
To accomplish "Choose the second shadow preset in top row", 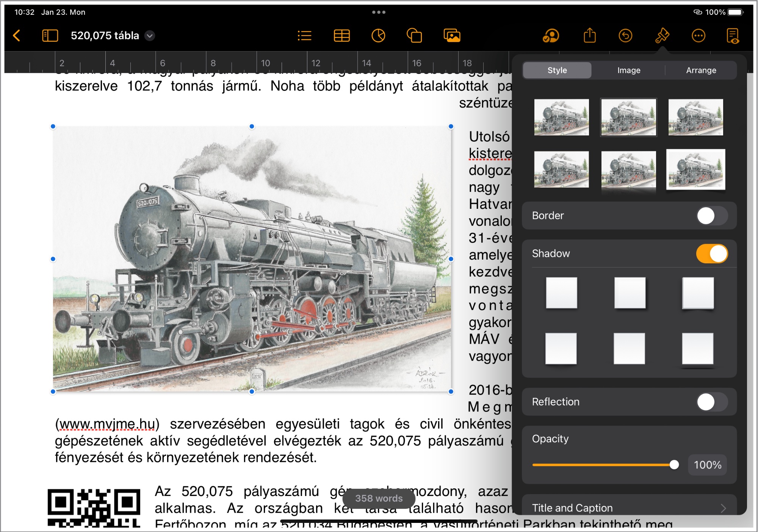I will click(630, 293).
